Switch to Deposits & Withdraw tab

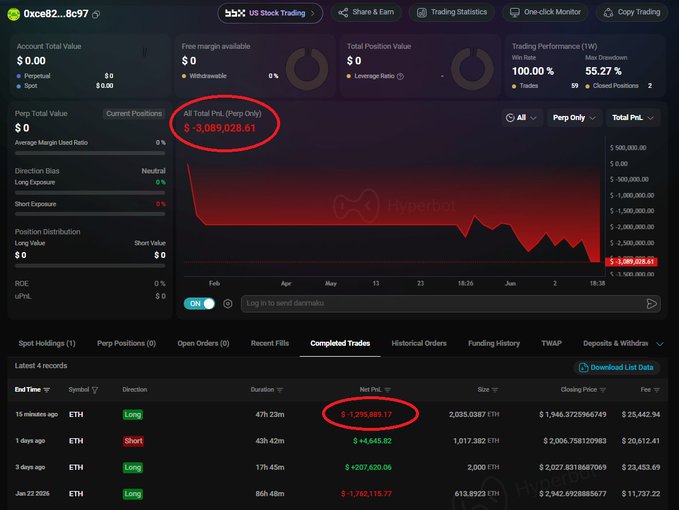tap(615, 343)
